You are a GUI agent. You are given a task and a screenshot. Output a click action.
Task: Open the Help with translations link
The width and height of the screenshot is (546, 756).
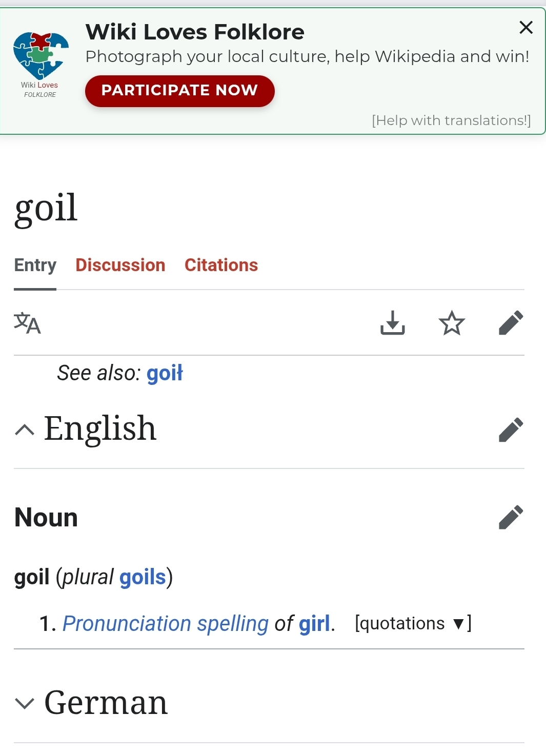pyautogui.click(x=451, y=120)
